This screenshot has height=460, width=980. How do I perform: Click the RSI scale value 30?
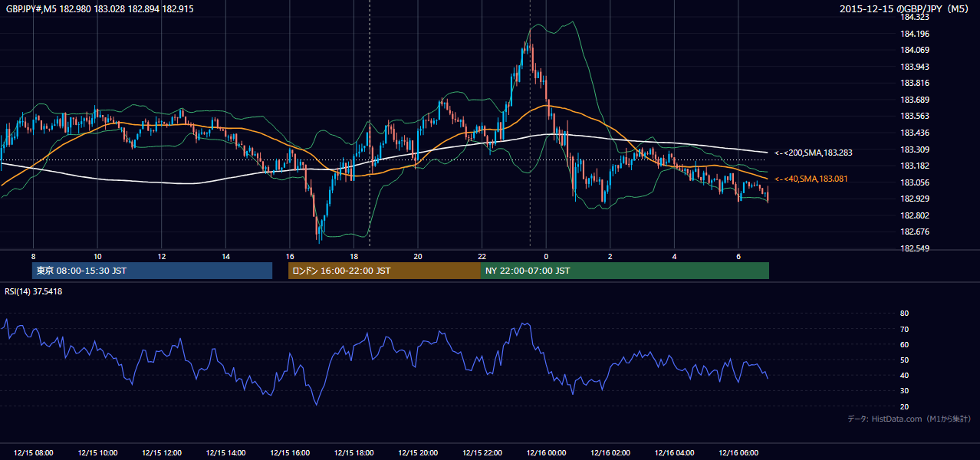pyautogui.click(x=904, y=391)
